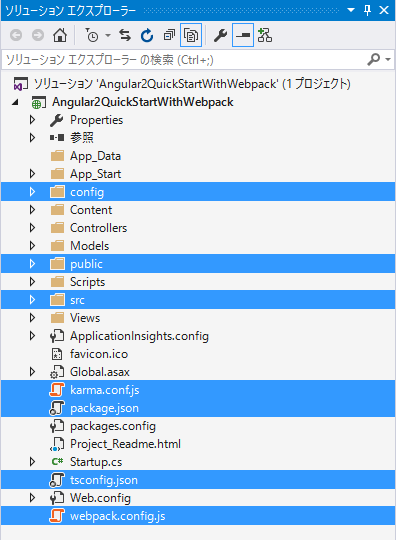The image size is (396, 540).
Task: Click the Forward navigation arrow
Action: [x=38, y=35]
